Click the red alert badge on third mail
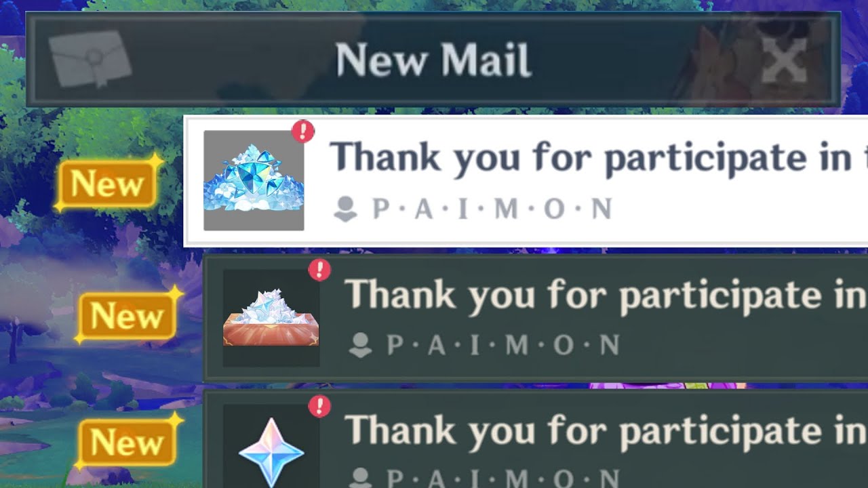The image size is (868, 488). point(319,407)
